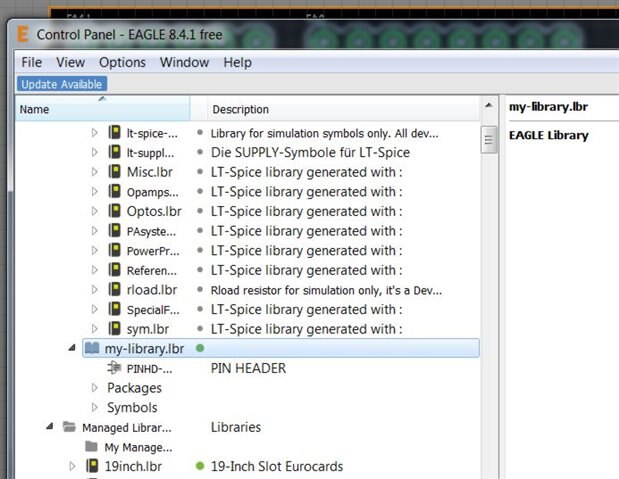Expand the Symbols tree node
This screenshot has height=479, width=619.
click(x=95, y=408)
